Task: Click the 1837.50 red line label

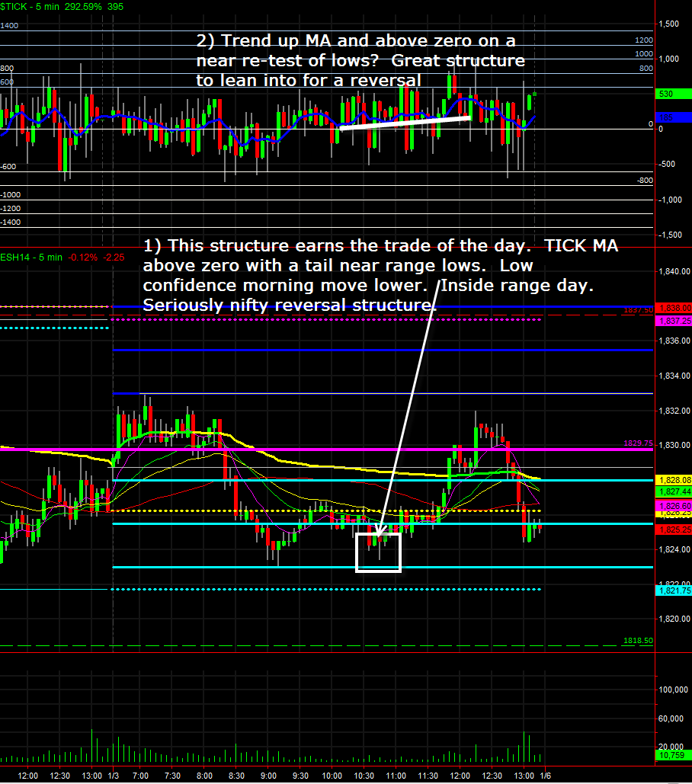Action: (x=638, y=310)
